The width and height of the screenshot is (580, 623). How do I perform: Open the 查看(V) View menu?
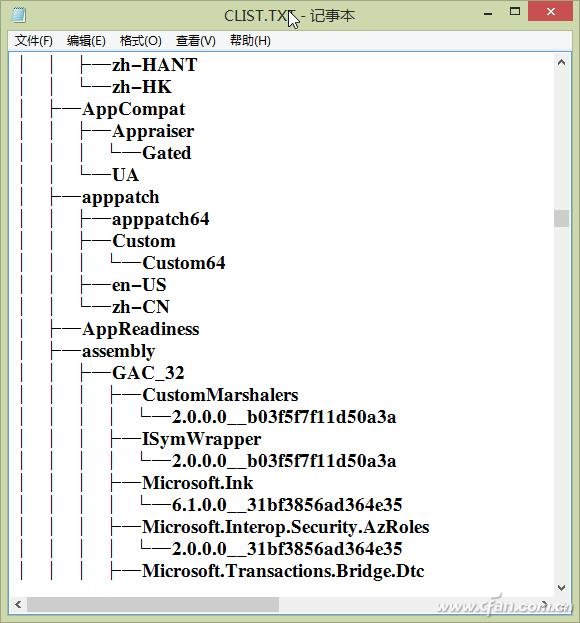pyautogui.click(x=195, y=41)
